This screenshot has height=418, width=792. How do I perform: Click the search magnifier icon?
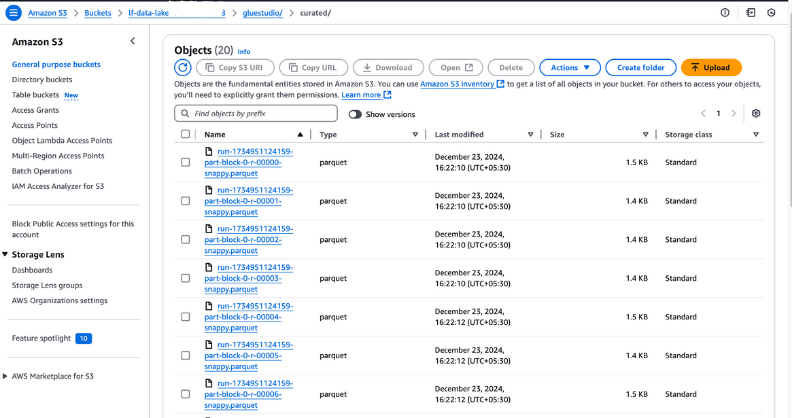185,114
